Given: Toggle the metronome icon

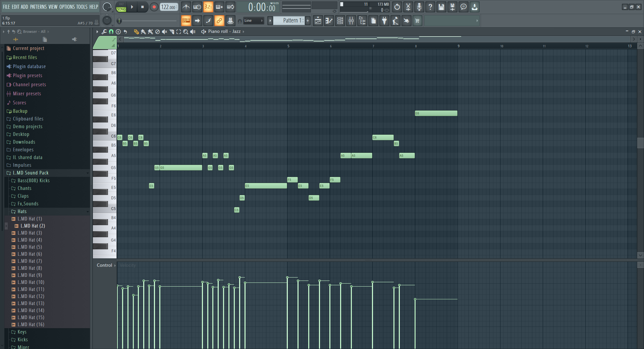Looking at the screenshot, I should click(x=186, y=7).
